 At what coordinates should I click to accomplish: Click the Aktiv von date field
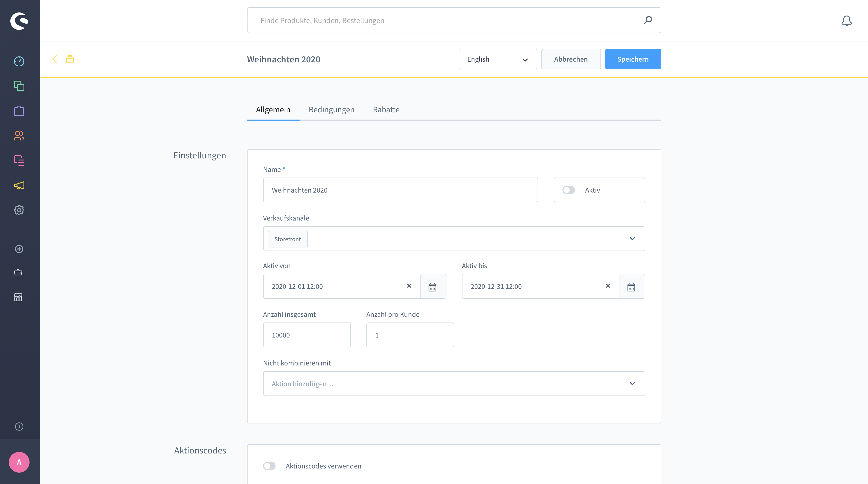tap(341, 286)
